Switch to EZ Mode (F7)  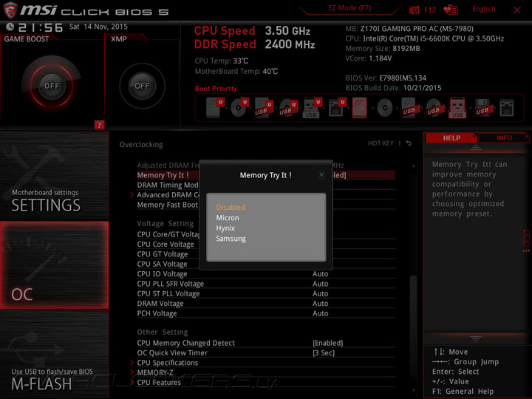349,8
